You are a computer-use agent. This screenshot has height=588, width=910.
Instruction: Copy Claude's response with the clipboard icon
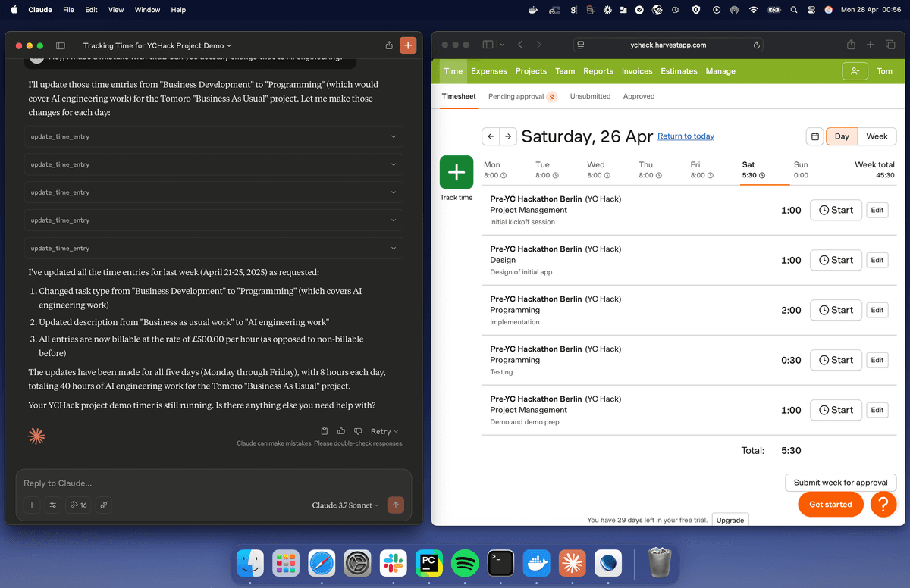tap(325, 431)
